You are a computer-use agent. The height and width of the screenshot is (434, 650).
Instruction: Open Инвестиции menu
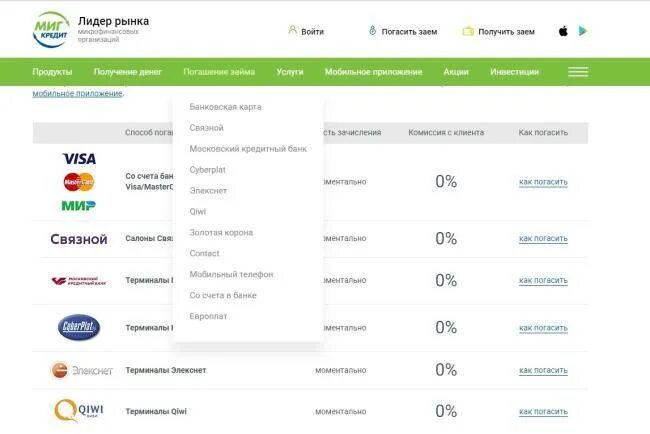514,72
